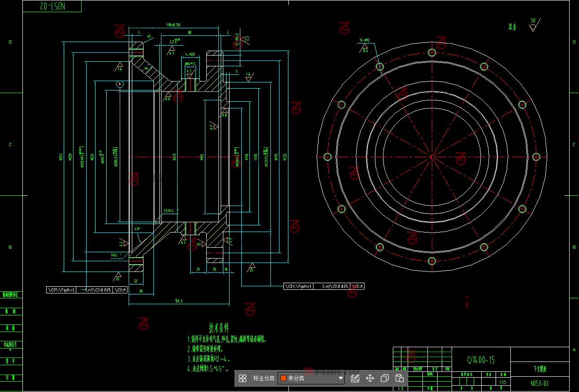Click the four-squares grid icon in floating toolbar

pyautogui.click(x=243, y=378)
